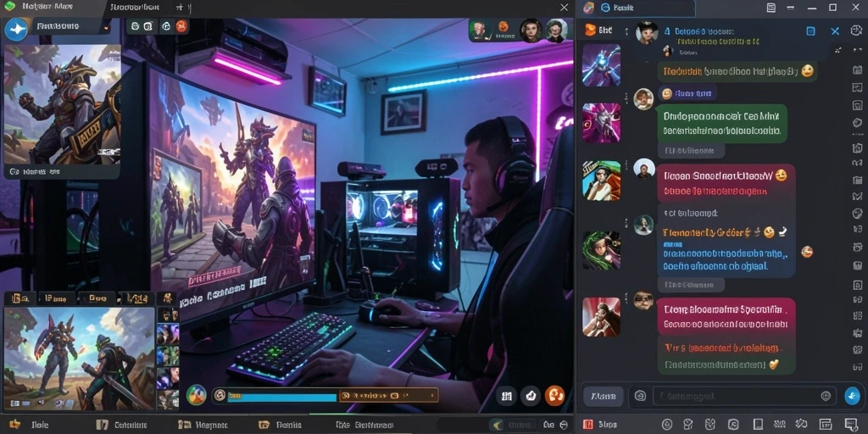This screenshot has height=434, width=868.
Task: Open the two-warriors preview thumbnail in stream window
Action: [x=79, y=359]
